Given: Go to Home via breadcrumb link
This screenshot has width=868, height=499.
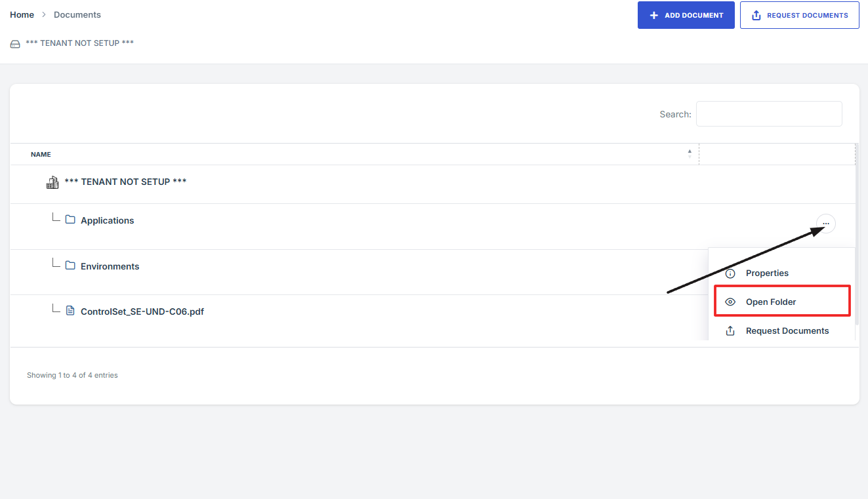Looking at the screenshot, I should click(x=22, y=14).
